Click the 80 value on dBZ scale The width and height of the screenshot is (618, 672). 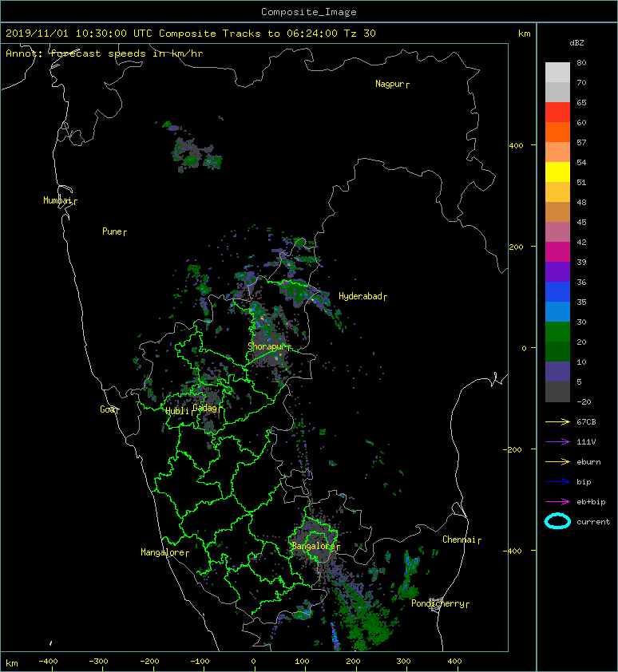click(581, 62)
